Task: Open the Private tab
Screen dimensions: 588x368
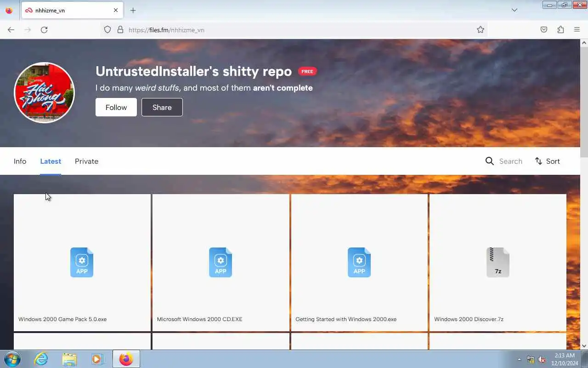Action: [x=86, y=161]
